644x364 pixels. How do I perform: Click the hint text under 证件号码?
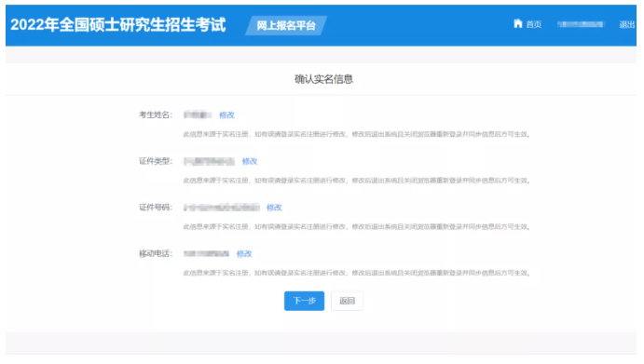[357, 226]
